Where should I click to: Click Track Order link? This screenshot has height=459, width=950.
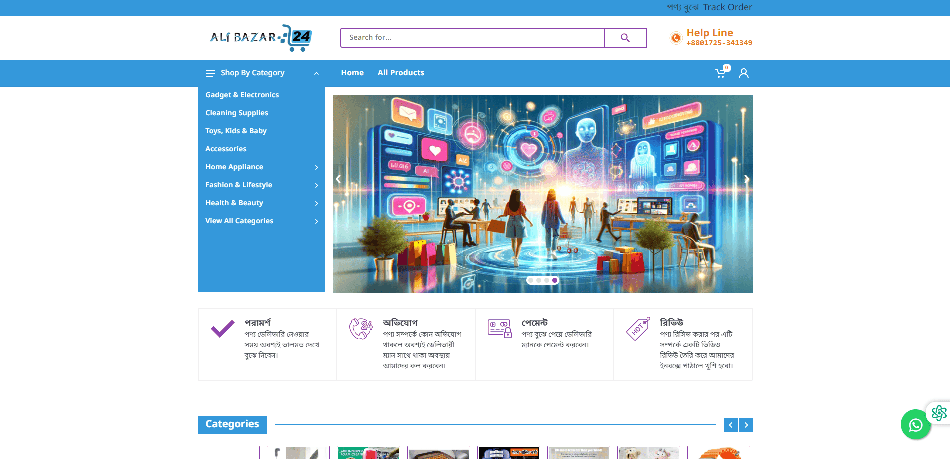727,7
